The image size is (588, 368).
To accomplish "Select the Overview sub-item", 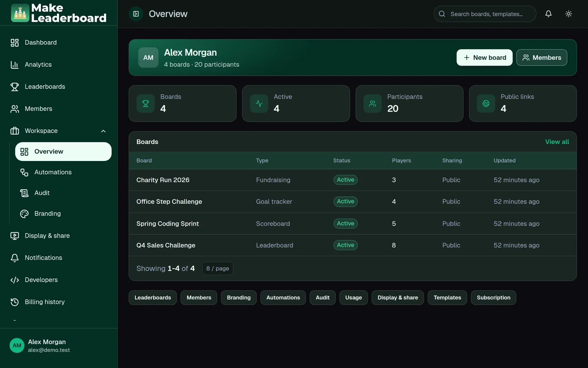I will [63, 151].
